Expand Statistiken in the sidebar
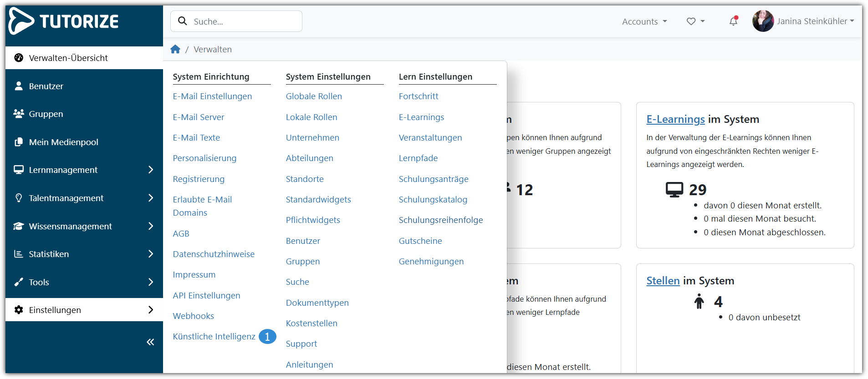The width and height of the screenshot is (868, 379). (x=151, y=254)
